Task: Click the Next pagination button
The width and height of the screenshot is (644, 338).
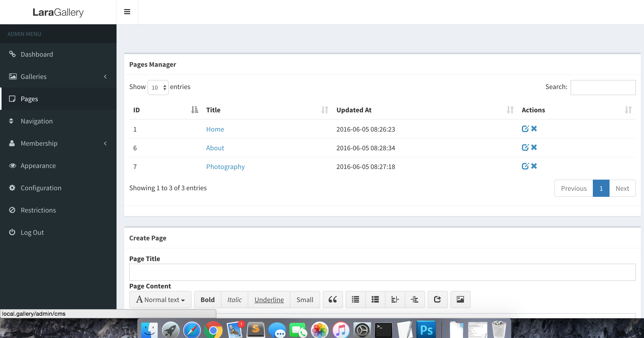Action: [622, 188]
